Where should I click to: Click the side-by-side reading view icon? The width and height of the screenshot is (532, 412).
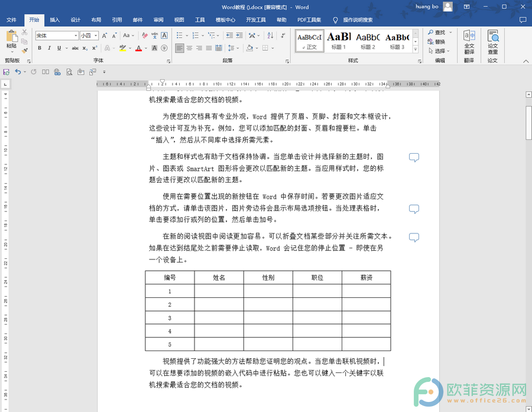pyautogui.click(x=46, y=72)
